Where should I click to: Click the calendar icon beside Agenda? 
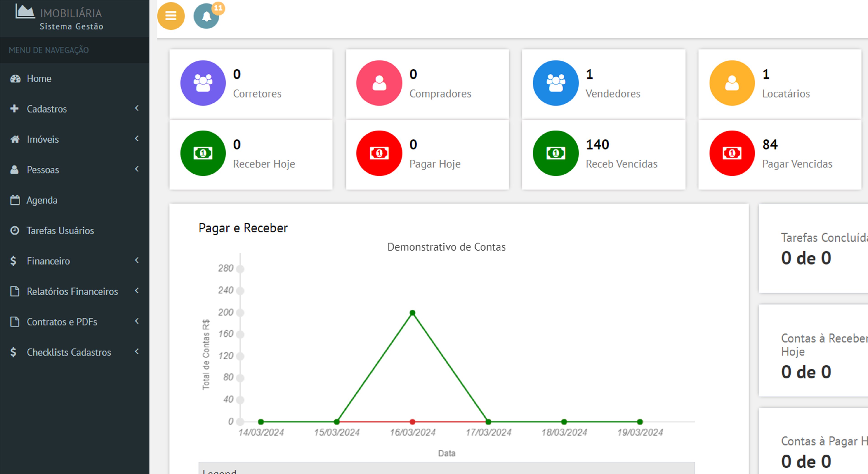(15, 200)
